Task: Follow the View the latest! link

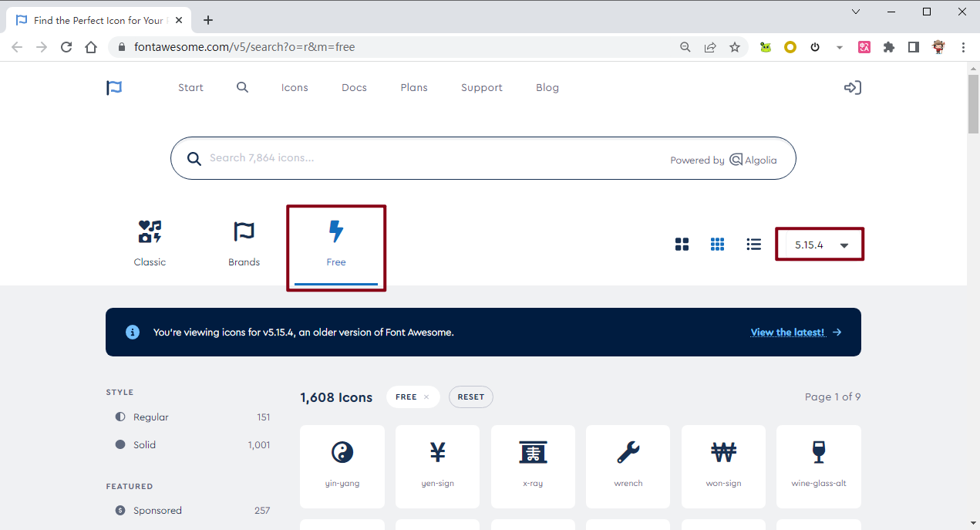Action: [787, 333]
